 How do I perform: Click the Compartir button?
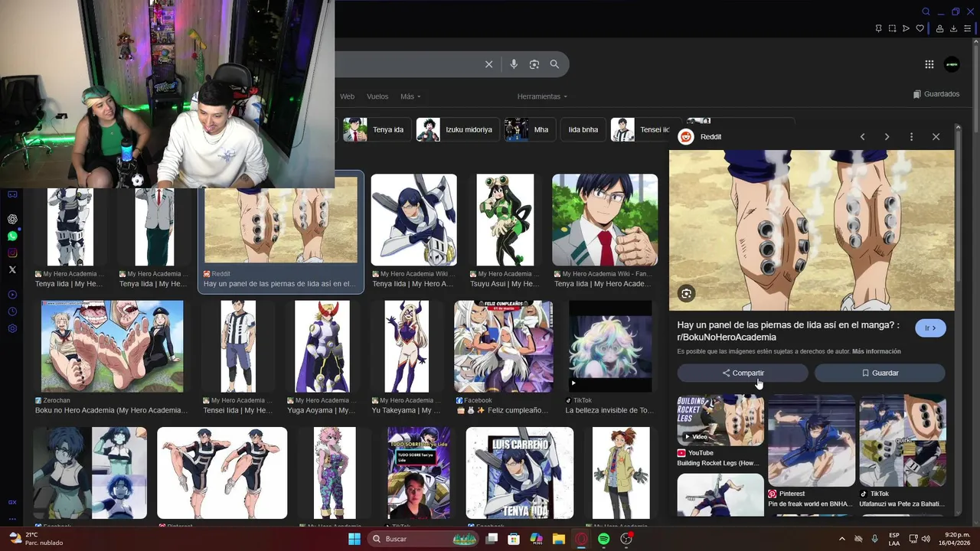[743, 373]
